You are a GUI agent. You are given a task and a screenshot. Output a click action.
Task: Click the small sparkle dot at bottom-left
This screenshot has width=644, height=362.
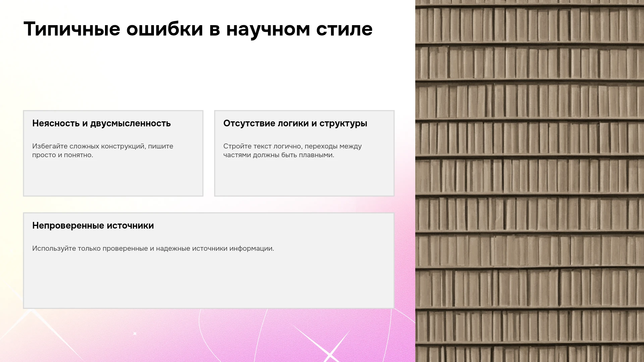(135, 334)
